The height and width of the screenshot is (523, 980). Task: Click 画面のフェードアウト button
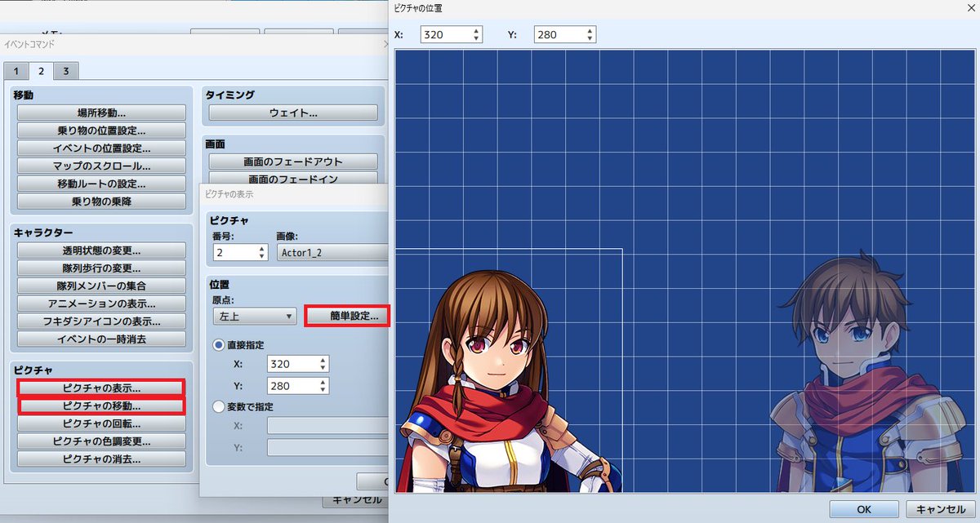pos(293,162)
